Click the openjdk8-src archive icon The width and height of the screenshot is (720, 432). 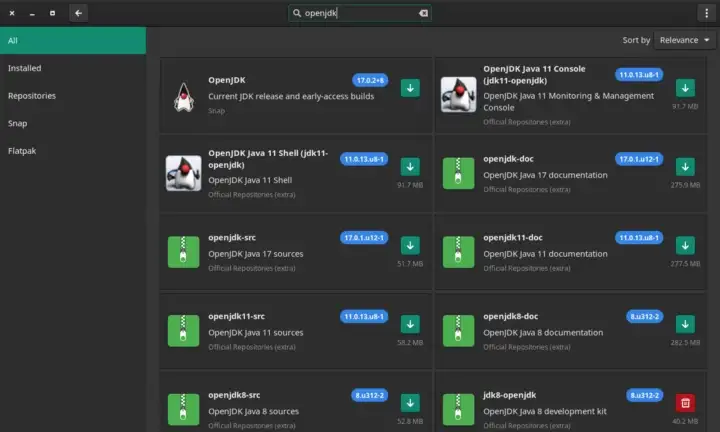[x=183, y=410]
